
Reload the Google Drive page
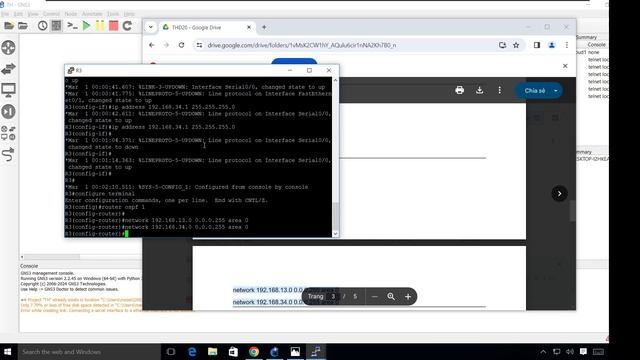pos(182,45)
